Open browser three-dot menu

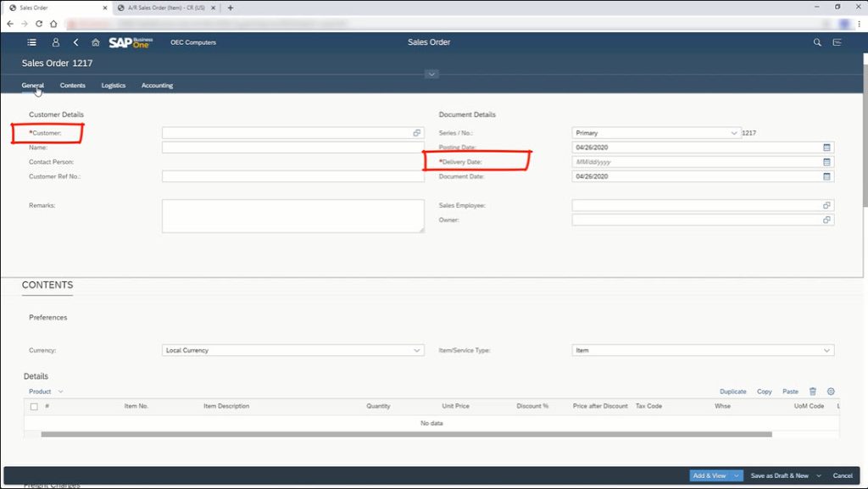click(860, 24)
